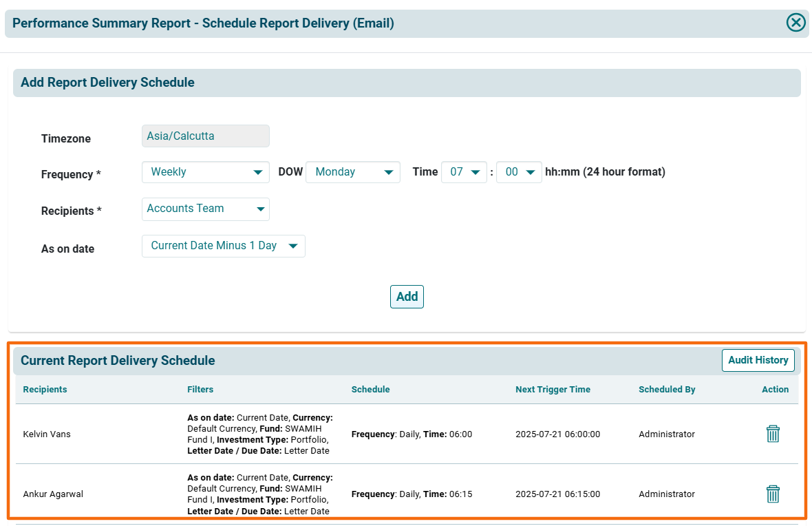Open the Recipients dropdown showing Accounts Team
The image size is (812, 526).
pos(205,209)
